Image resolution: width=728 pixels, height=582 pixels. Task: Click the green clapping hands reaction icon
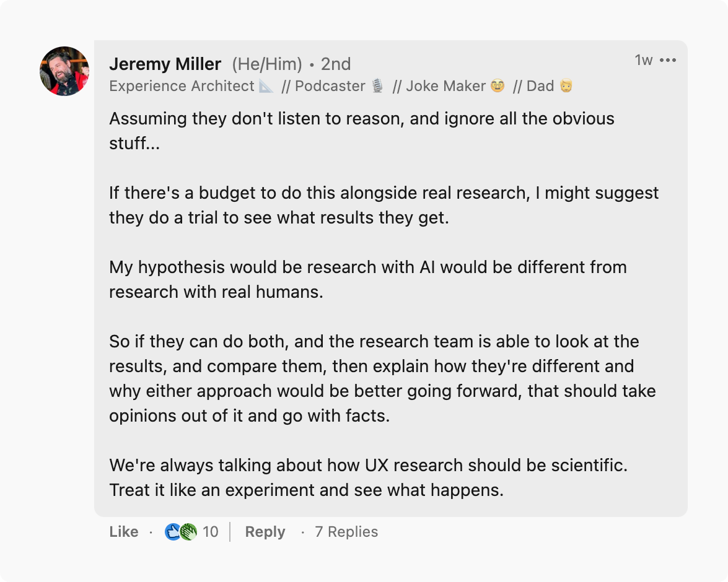click(x=188, y=532)
